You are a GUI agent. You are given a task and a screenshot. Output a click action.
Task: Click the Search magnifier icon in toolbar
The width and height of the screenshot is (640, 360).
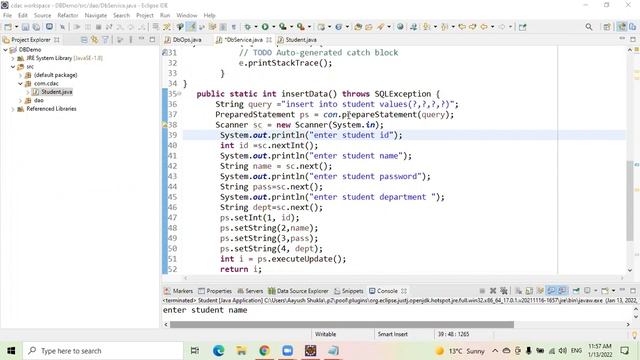click(x=589, y=27)
